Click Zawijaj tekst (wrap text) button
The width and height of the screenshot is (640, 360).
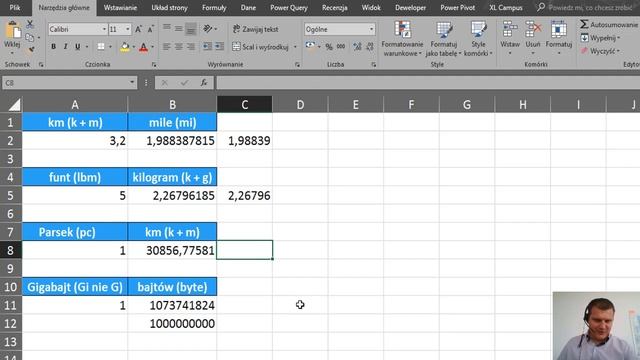tap(256, 29)
